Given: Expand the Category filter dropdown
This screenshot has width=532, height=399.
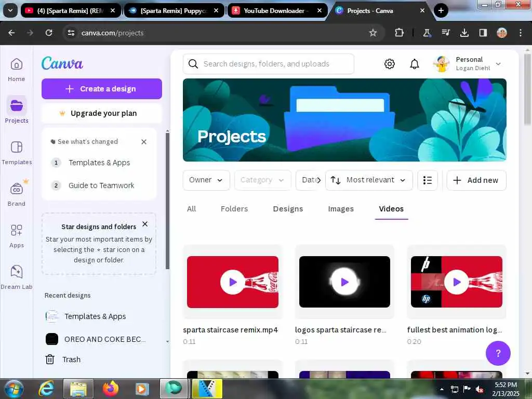Looking at the screenshot, I should [x=262, y=180].
